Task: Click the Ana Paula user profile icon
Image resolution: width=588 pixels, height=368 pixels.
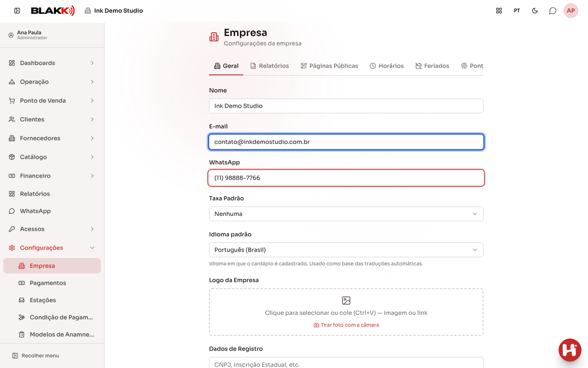Action: 11,35
